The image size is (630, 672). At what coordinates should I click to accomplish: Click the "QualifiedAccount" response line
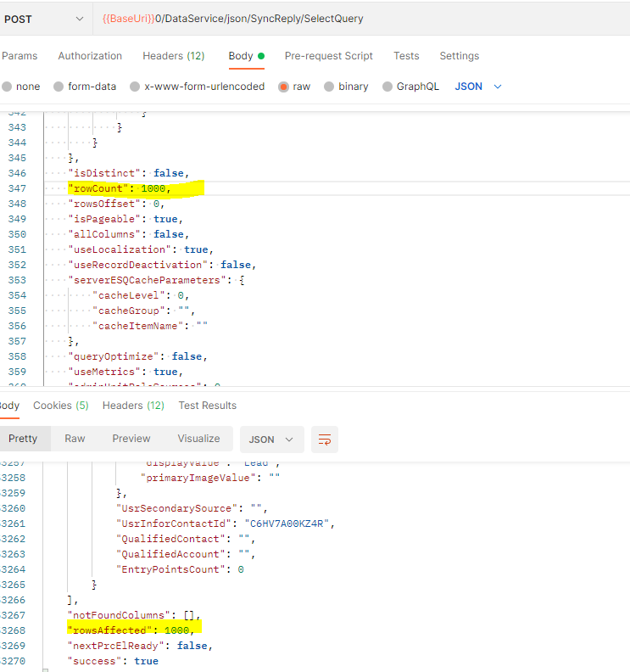(186, 555)
